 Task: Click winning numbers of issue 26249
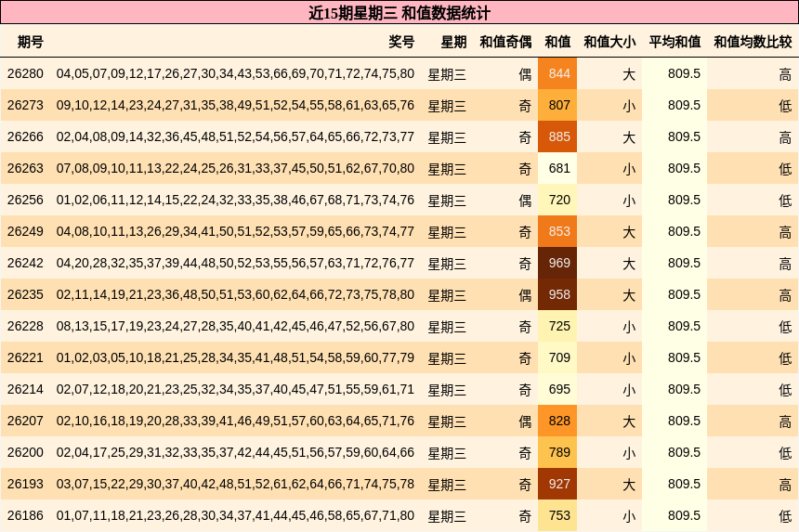pos(235,231)
